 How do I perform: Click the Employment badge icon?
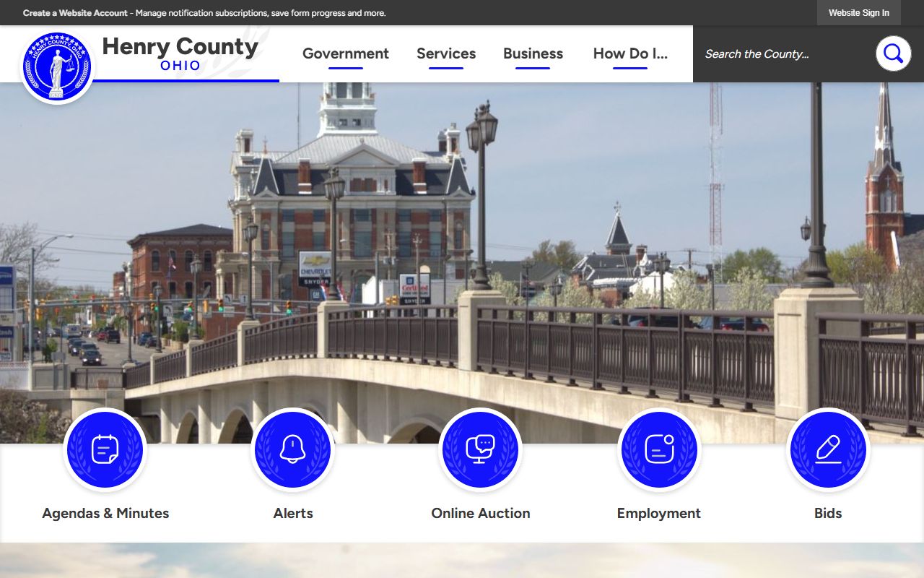659,449
